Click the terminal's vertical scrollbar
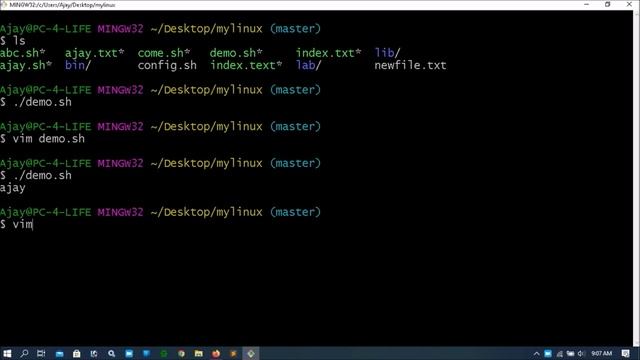Image resolution: width=640 pixels, height=360 pixels. [x=636, y=178]
